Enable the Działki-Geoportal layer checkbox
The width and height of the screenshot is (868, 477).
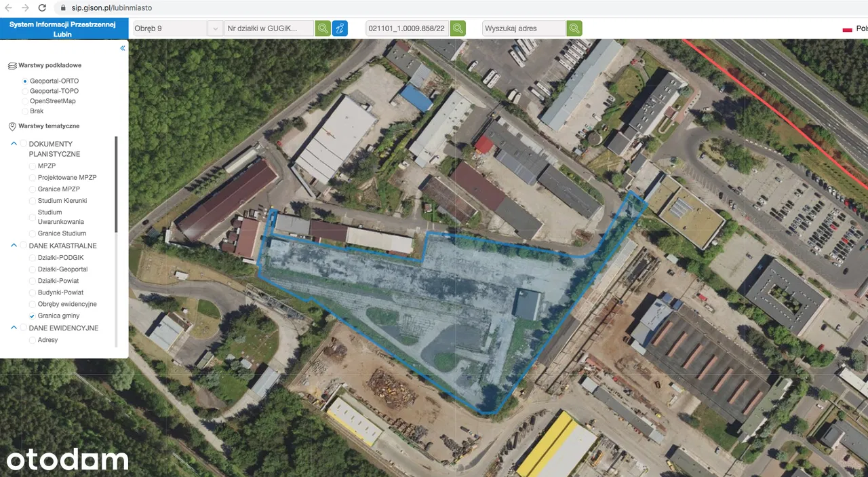pos(33,269)
